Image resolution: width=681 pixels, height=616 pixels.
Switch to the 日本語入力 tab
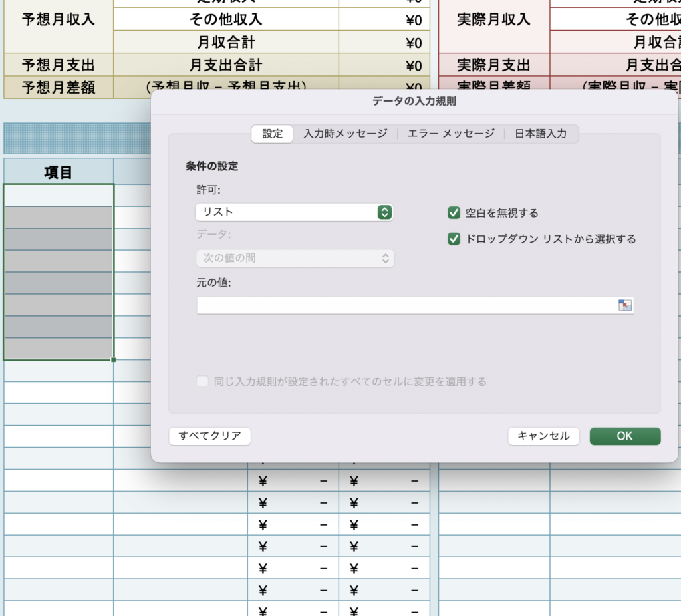click(541, 134)
